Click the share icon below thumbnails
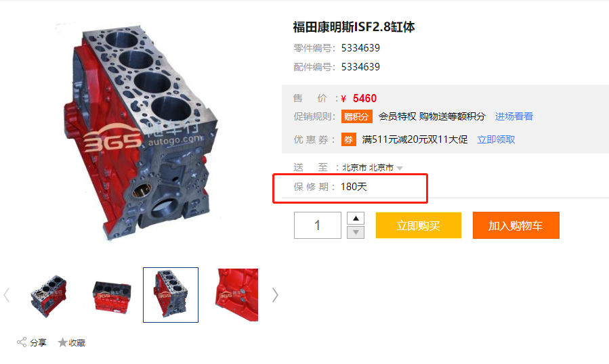 pos(22,342)
